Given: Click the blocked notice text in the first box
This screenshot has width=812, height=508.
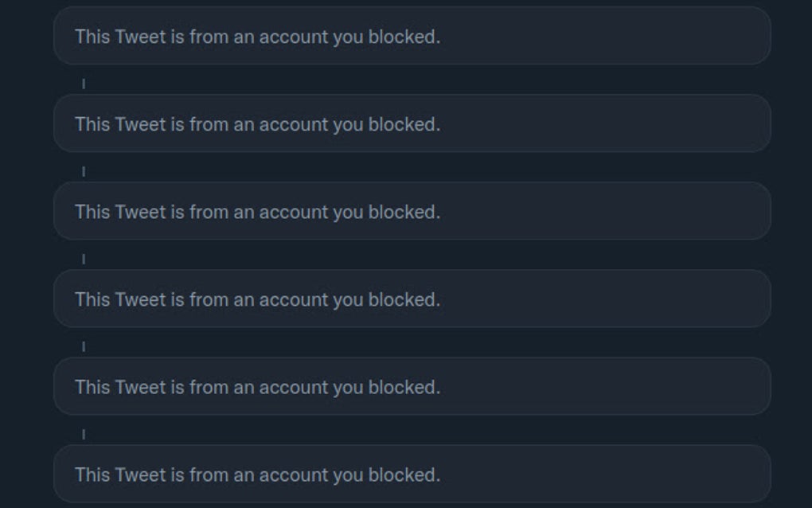Looking at the screenshot, I should 256,36.
